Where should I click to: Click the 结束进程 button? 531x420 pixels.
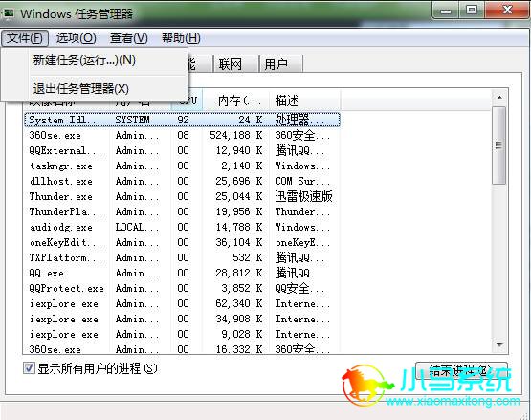(461, 371)
